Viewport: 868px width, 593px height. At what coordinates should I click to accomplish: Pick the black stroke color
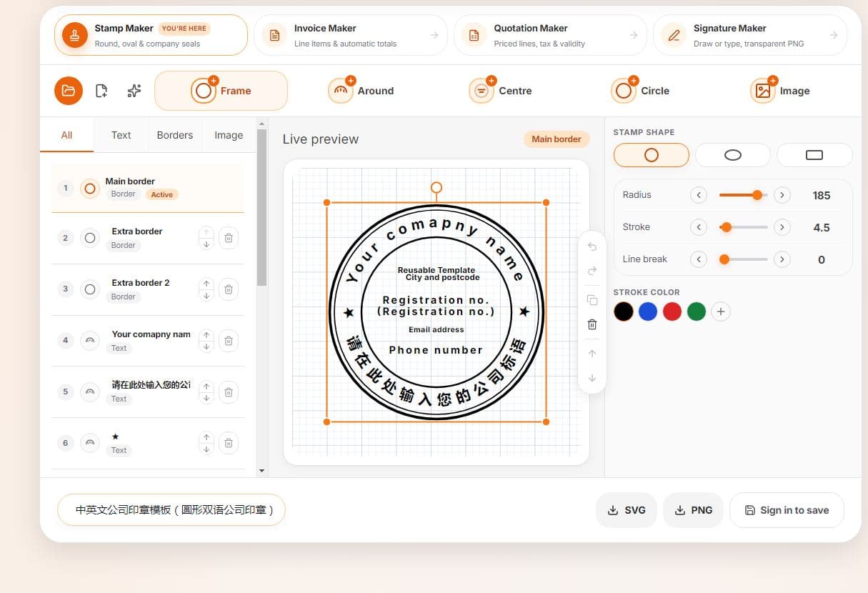pos(624,312)
